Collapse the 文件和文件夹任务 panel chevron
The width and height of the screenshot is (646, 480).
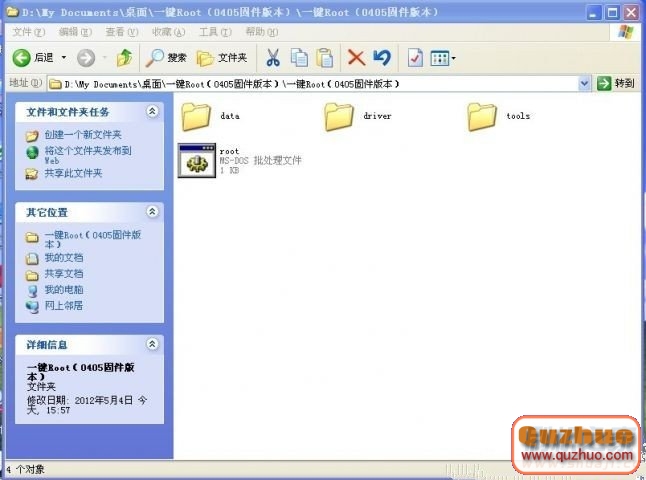152,111
